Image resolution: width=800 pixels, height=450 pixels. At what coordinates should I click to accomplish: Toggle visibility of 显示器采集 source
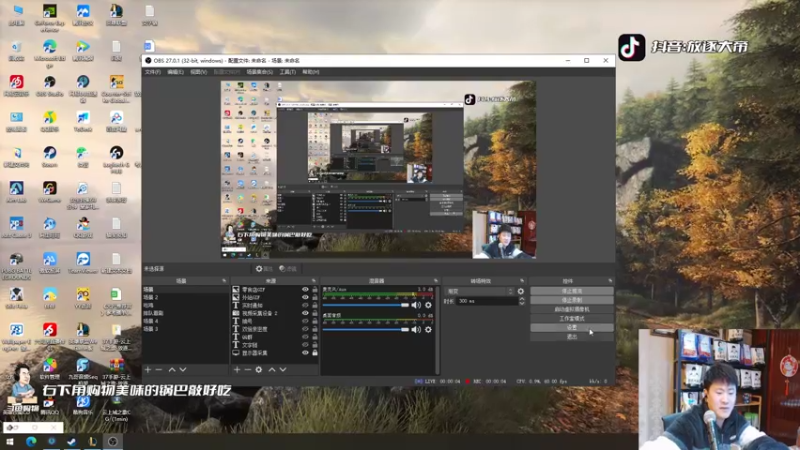(305, 353)
